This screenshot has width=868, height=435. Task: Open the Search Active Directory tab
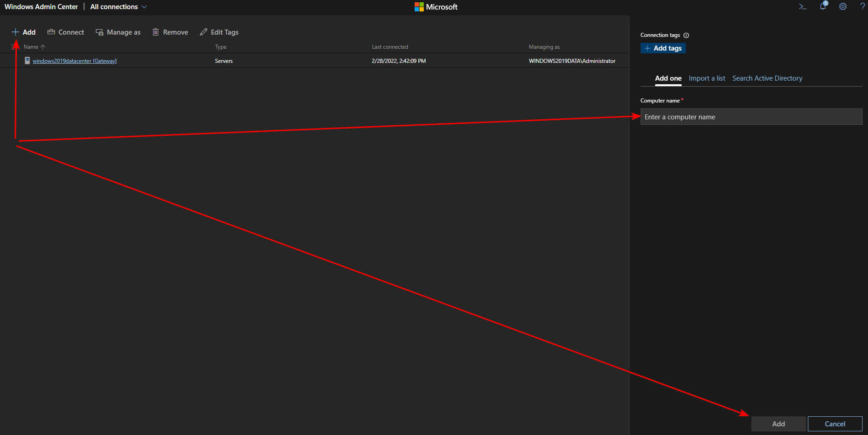click(767, 78)
